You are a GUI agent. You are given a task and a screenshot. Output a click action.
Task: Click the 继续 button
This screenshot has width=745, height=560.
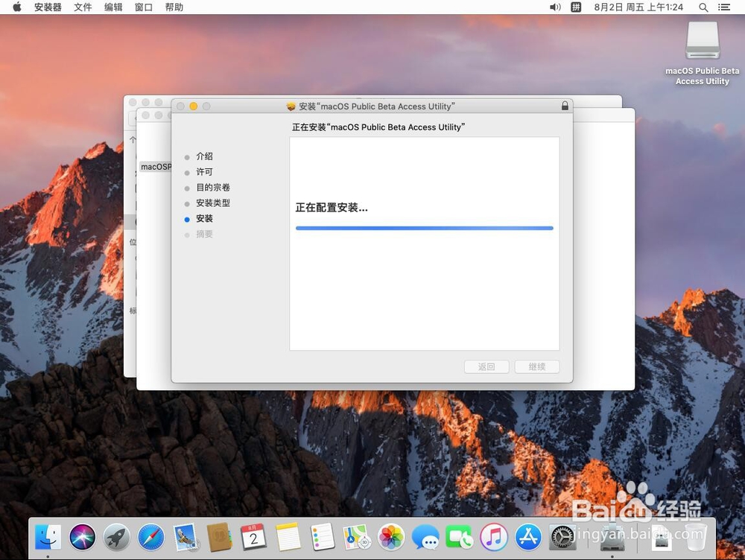[x=537, y=366]
